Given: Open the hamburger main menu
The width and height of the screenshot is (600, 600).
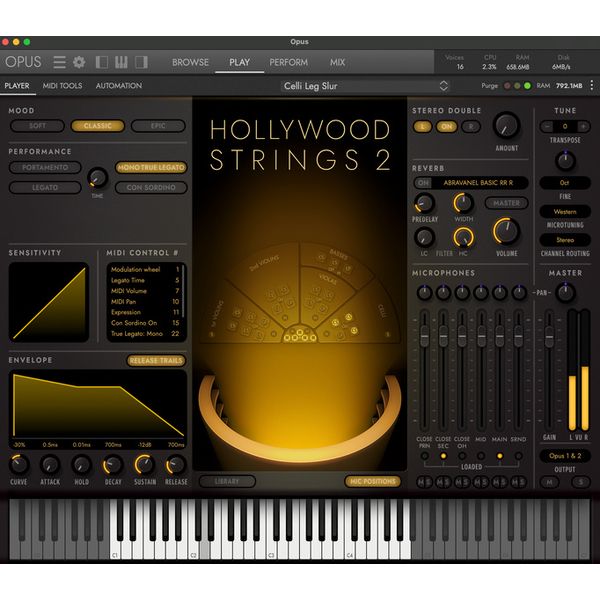Looking at the screenshot, I should coord(59,62).
